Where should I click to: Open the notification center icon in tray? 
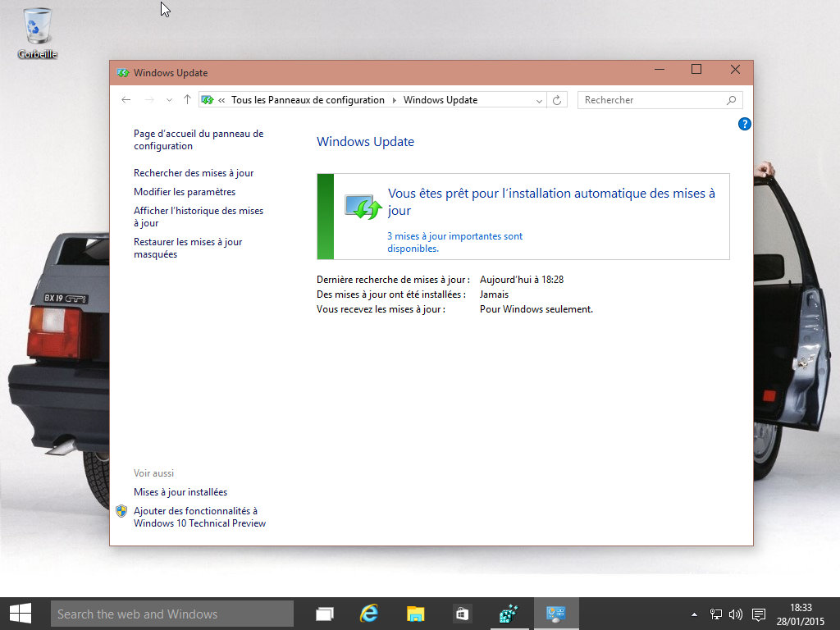click(x=759, y=614)
